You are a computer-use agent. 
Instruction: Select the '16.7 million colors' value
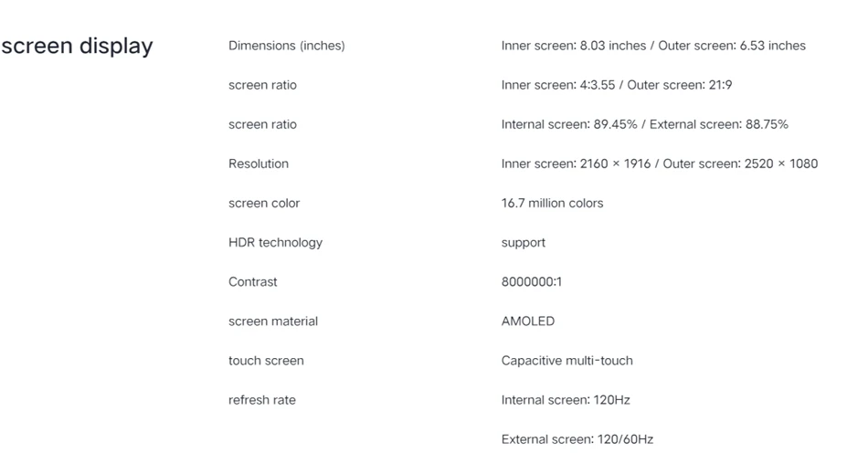pos(553,203)
